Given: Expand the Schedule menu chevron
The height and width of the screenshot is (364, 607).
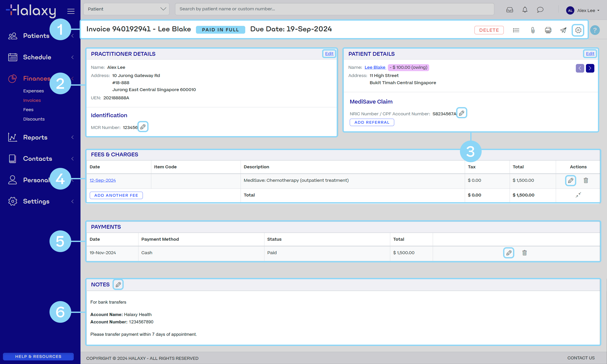Looking at the screenshot, I should 72,57.
